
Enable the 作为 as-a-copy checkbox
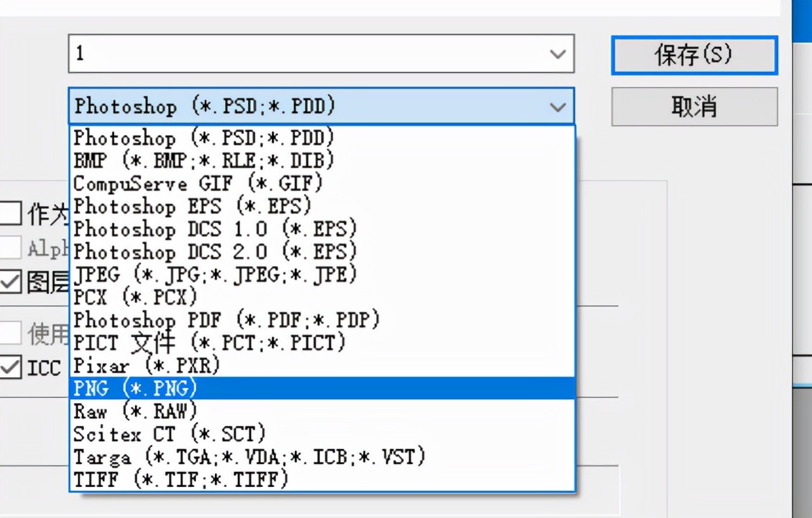[x=11, y=214]
